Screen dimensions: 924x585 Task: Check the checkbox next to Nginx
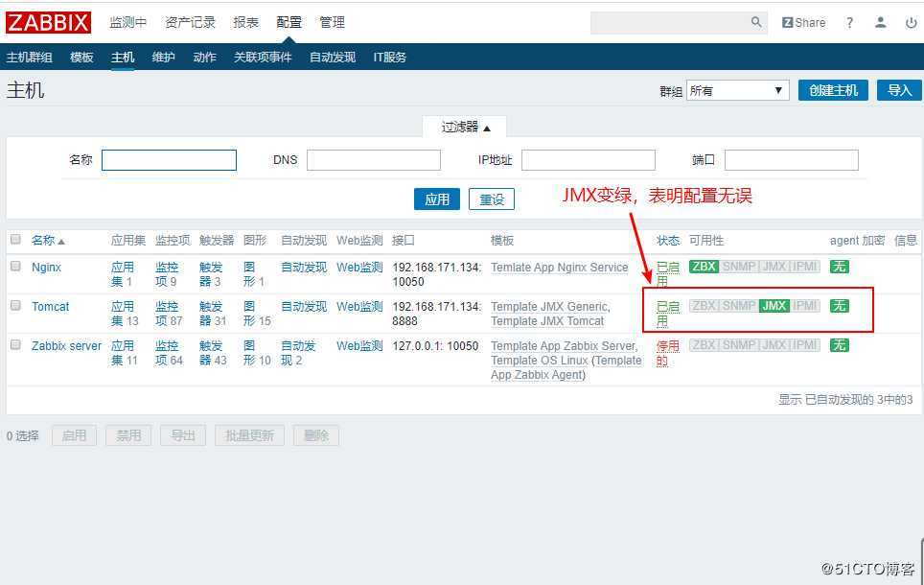pyautogui.click(x=15, y=267)
